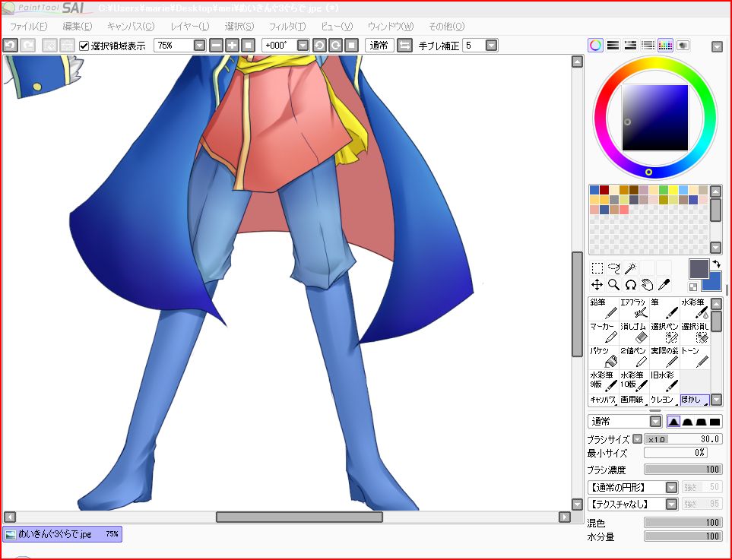
Task: Uncheck the 選択領域表示 checkbox
Action: (x=84, y=46)
